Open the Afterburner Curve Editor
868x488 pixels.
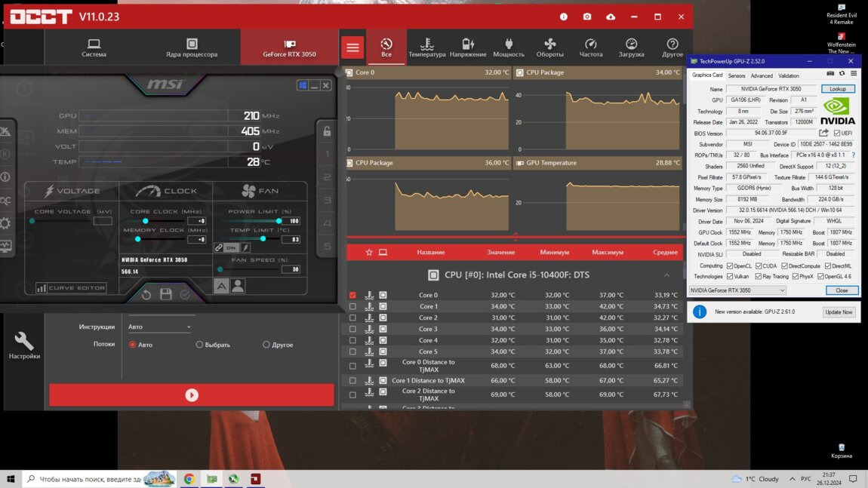click(x=72, y=288)
